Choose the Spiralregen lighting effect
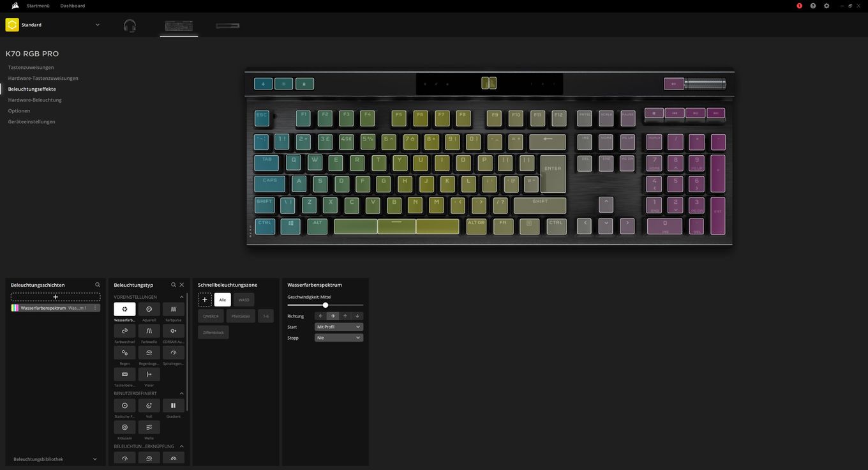868x470 pixels. pyautogui.click(x=174, y=352)
